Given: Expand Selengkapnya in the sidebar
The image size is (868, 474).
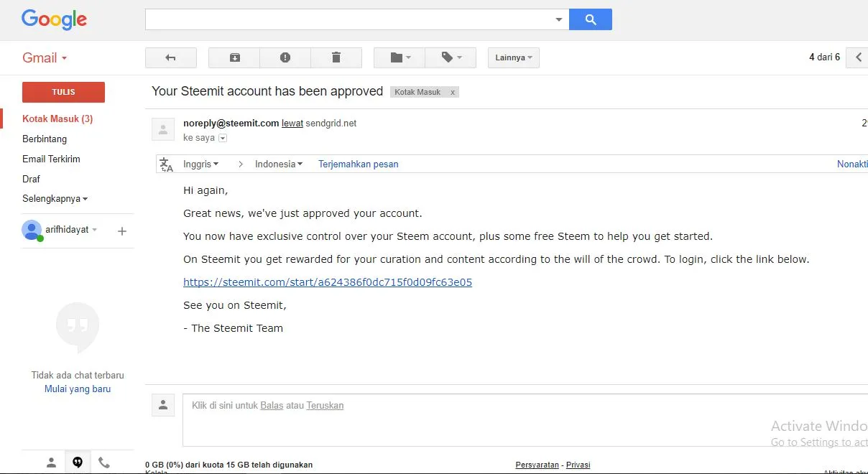Looking at the screenshot, I should pos(55,199).
